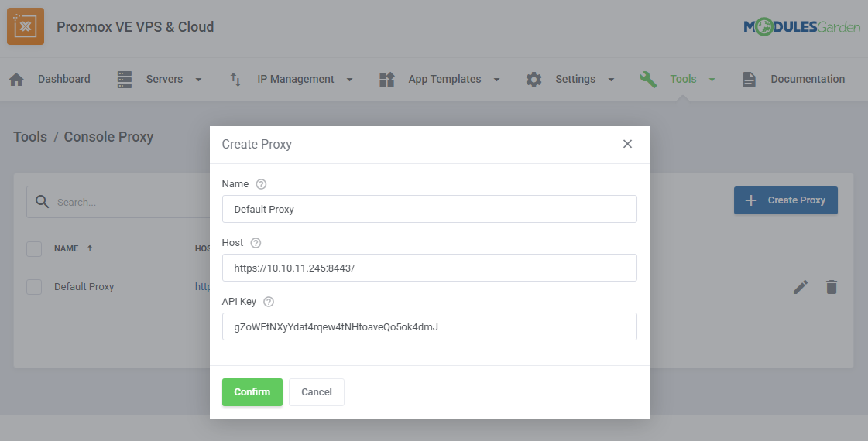Edit Default Proxy with pencil icon

[801, 287]
